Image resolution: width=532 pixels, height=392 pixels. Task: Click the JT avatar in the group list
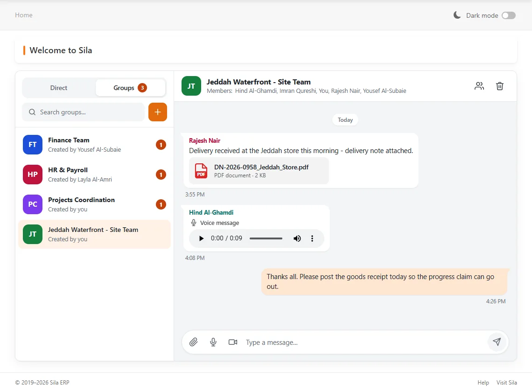(33, 234)
